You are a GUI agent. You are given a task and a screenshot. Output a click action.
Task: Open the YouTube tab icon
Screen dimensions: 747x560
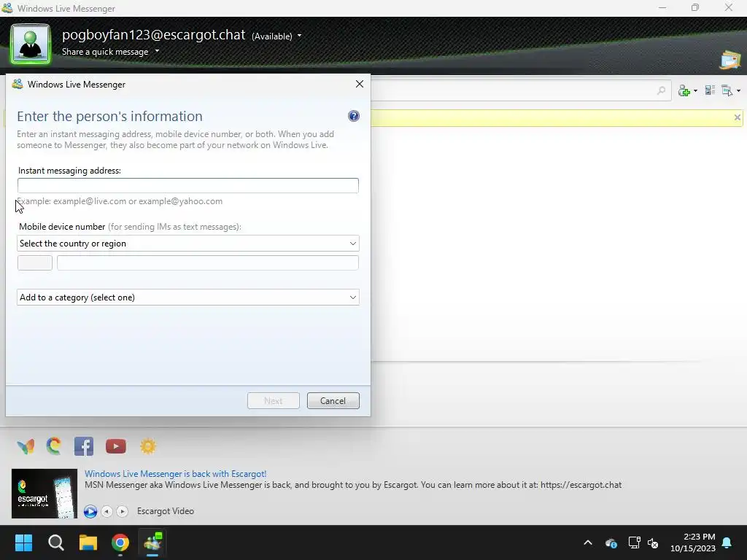[116, 446]
